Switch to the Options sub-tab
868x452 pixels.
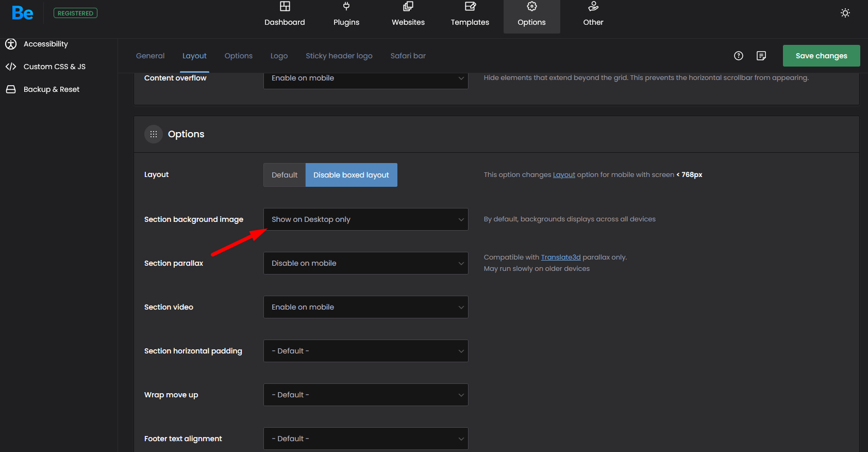(239, 56)
